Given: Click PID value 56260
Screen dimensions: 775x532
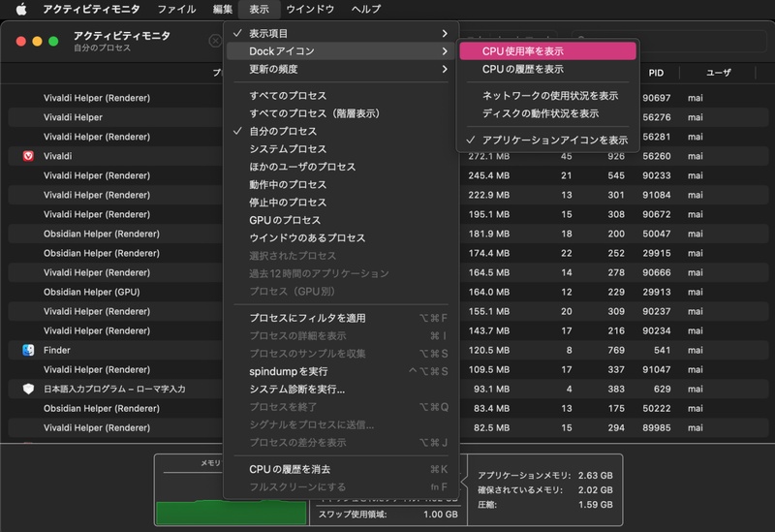Looking at the screenshot, I should click(x=657, y=156).
